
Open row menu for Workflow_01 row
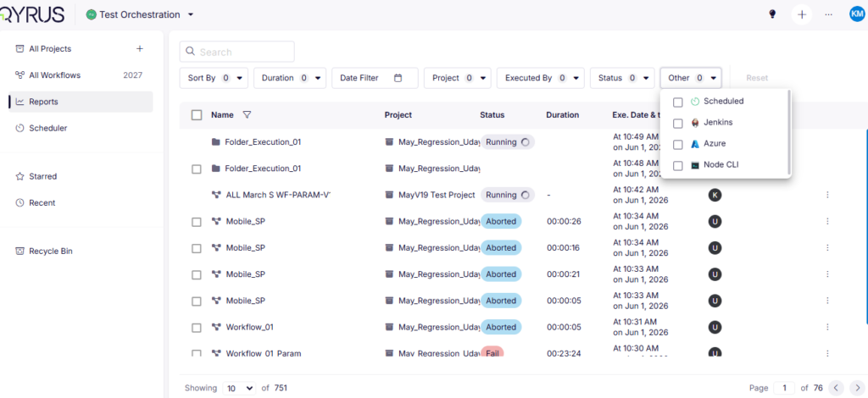point(827,327)
